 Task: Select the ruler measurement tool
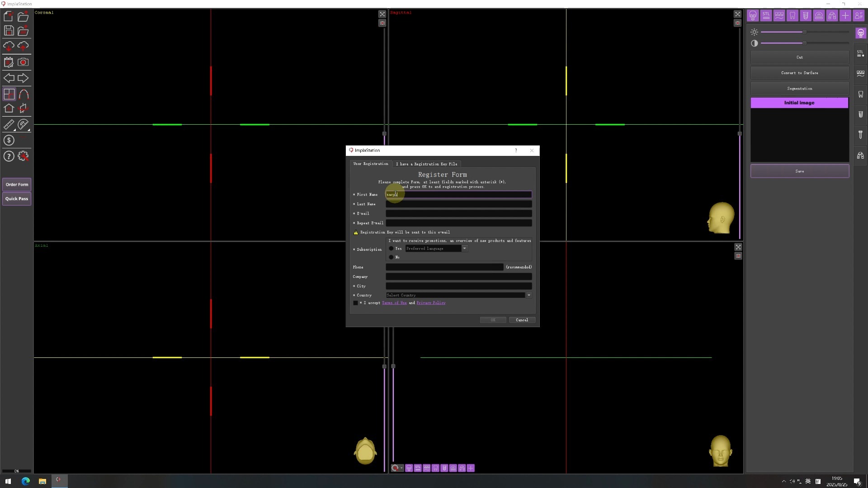coord(9,124)
